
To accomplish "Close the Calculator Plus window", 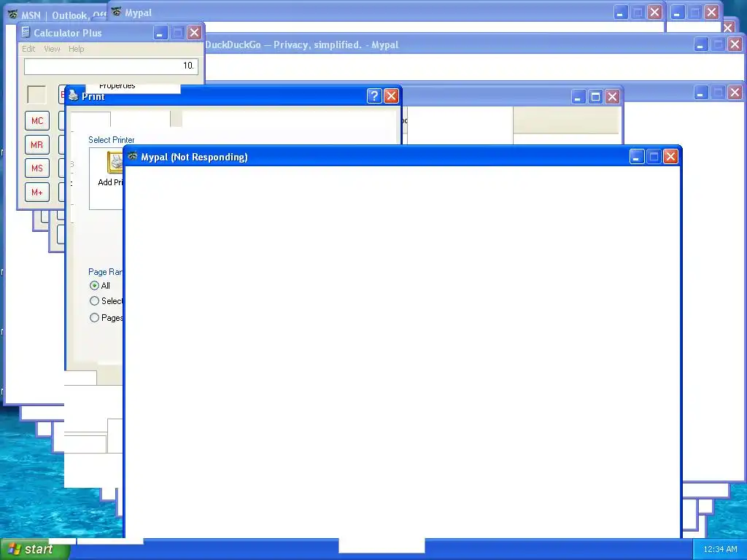I will point(194,32).
